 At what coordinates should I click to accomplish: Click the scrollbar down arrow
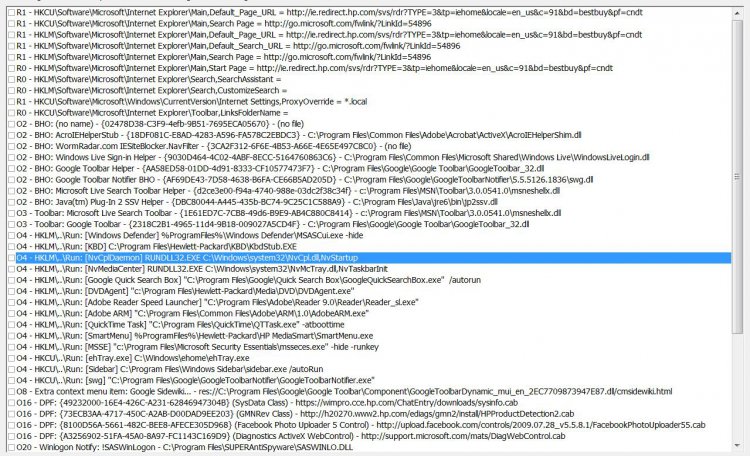coord(737,445)
